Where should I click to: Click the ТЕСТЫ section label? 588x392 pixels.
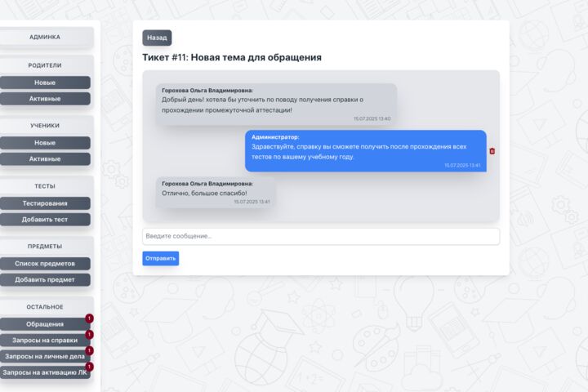45,186
